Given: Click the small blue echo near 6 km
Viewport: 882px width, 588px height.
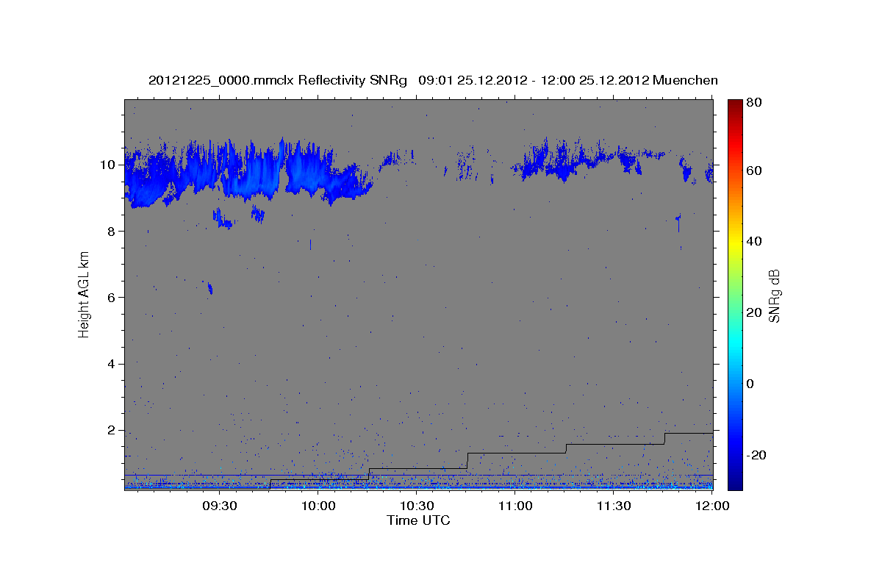Looking at the screenshot, I should point(210,288).
